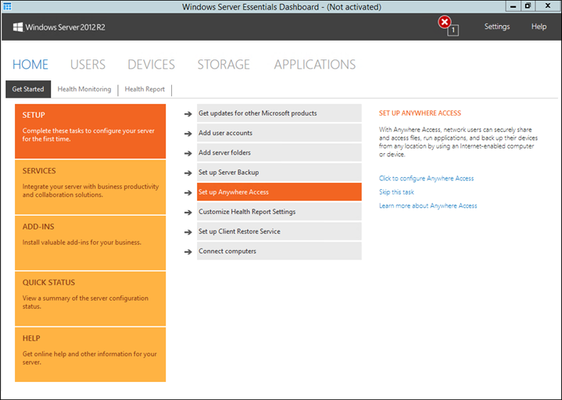
Task: Open the critical alert notification icon
Action: tap(444, 22)
